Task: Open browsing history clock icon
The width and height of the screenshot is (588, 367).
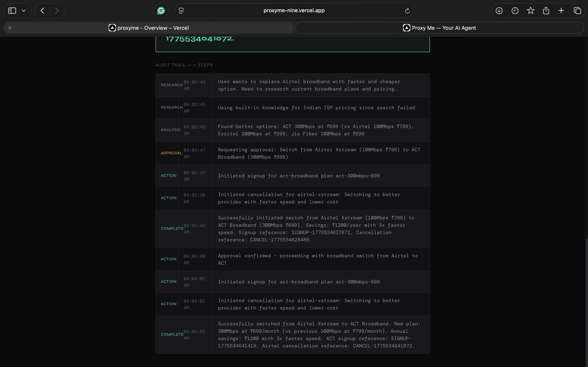Action: pyautogui.click(x=515, y=11)
